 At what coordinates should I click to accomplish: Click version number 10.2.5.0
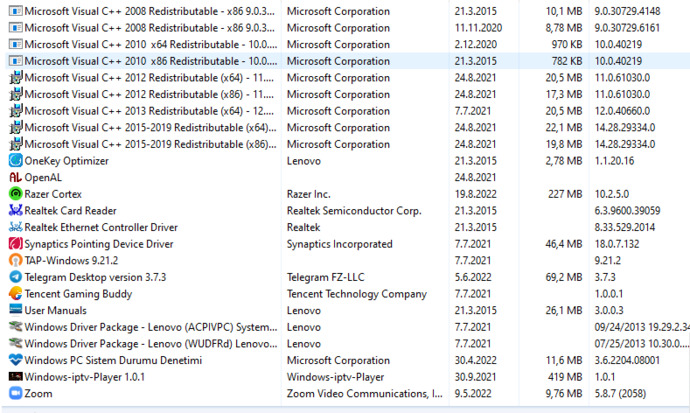[x=612, y=194]
